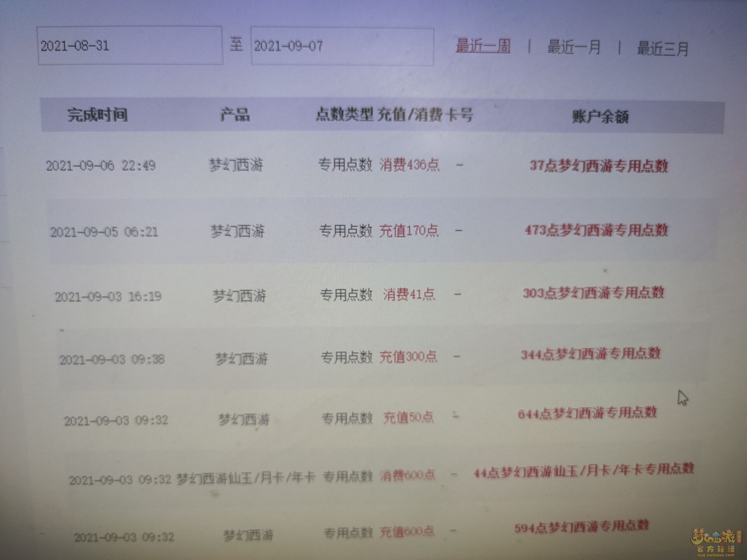
Task: Select the 最近三月 filter
Action: click(663, 49)
